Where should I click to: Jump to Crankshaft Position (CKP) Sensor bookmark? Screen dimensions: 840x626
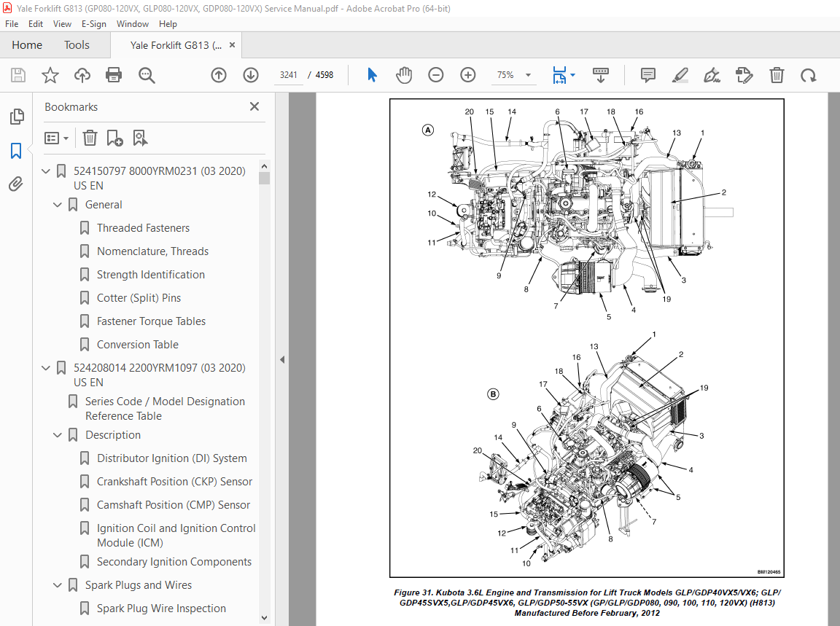[x=175, y=482]
